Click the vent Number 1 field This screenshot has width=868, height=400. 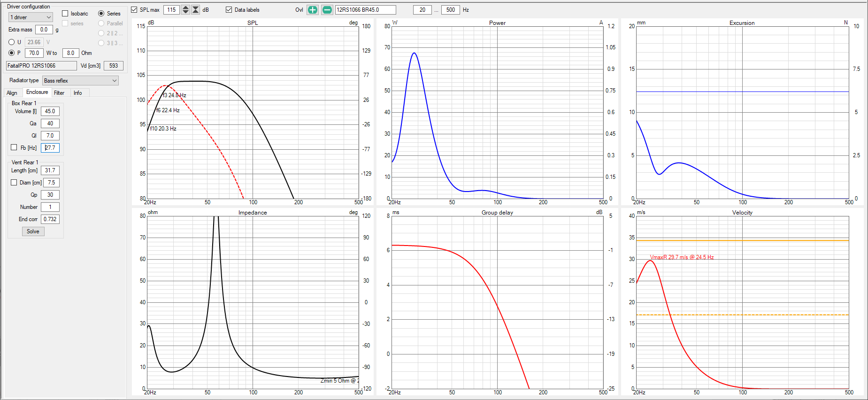(x=50, y=207)
